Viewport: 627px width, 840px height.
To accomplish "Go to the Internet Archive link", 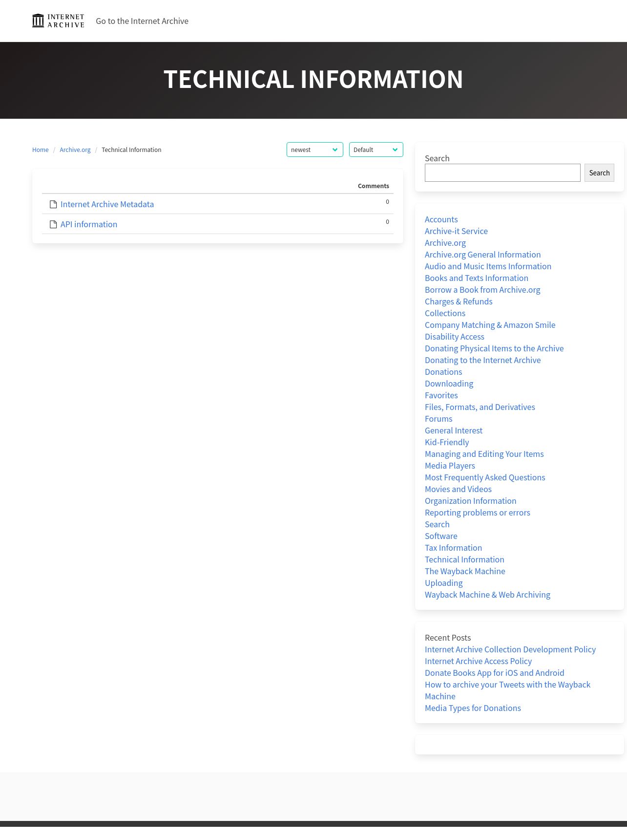I will click(x=142, y=21).
